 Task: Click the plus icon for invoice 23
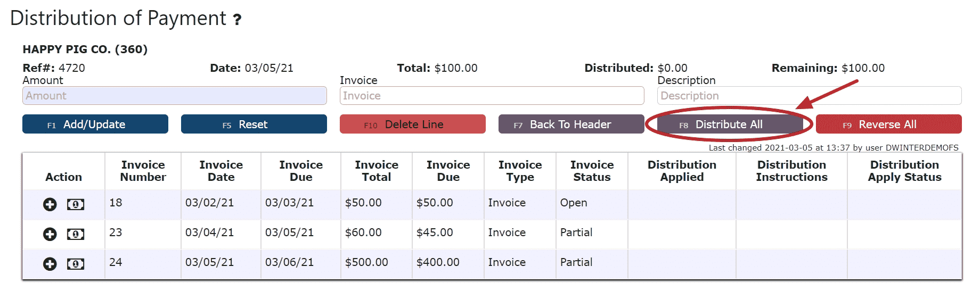click(x=50, y=234)
